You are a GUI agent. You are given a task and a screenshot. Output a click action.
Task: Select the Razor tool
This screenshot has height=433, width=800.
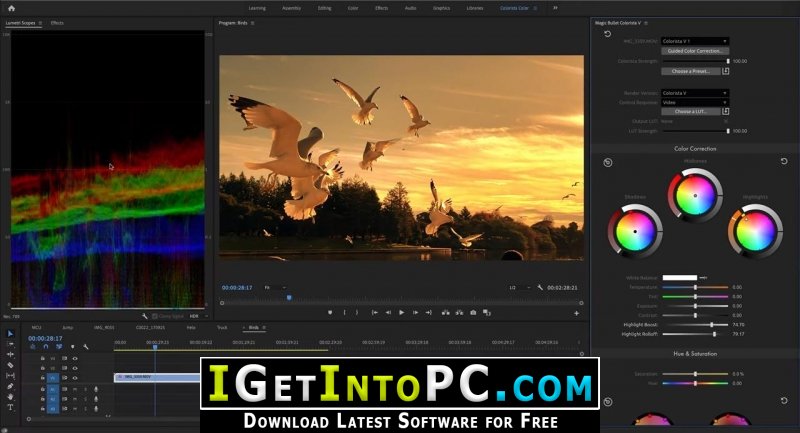[10, 365]
